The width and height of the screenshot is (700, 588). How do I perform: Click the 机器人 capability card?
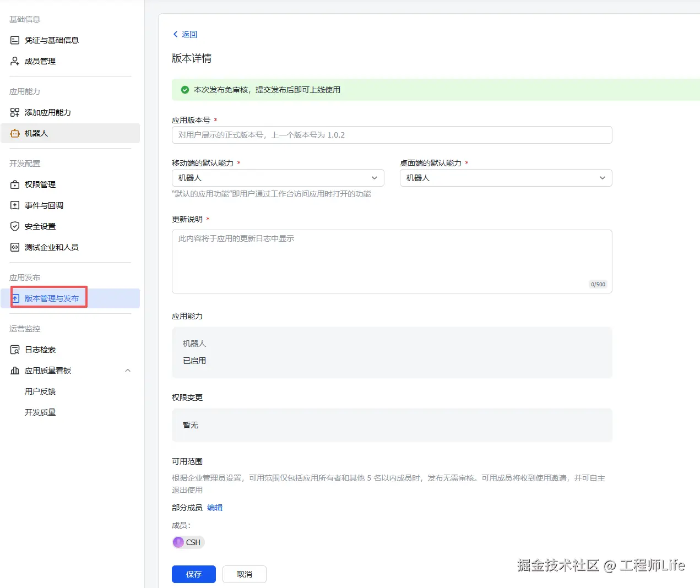[392, 352]
